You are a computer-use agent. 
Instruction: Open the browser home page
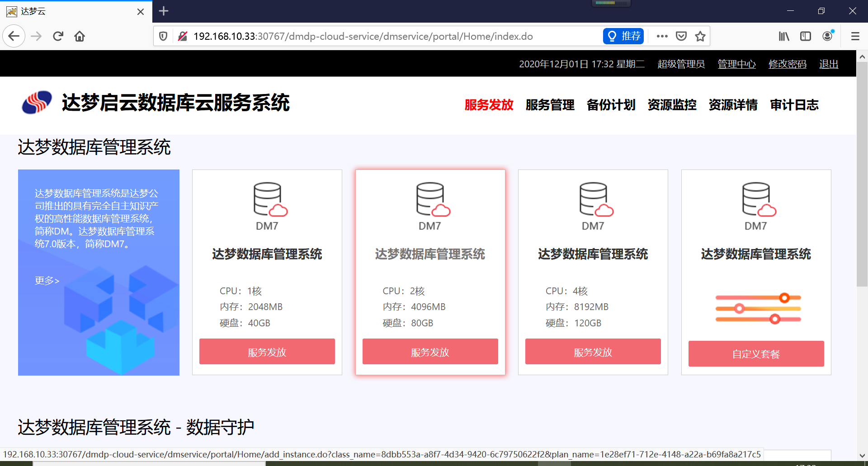[x=80, y=36]
